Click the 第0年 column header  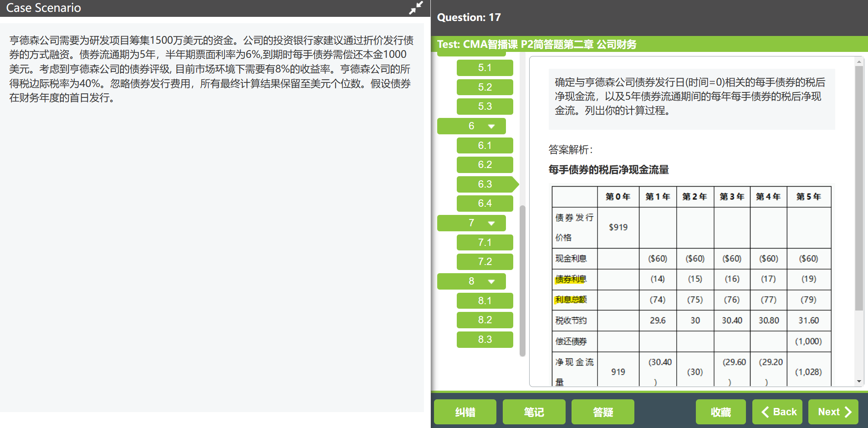pos(618,197)
